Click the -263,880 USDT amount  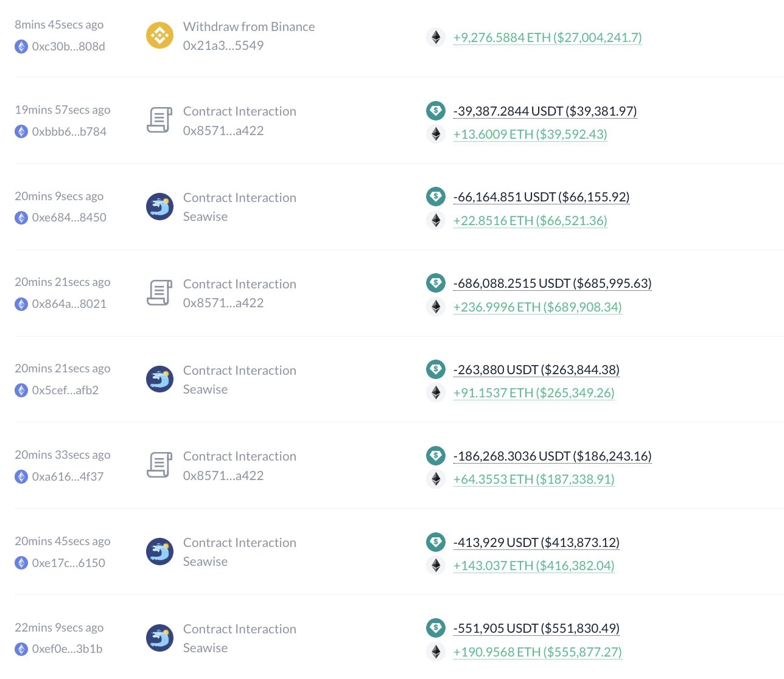point(536,370)
